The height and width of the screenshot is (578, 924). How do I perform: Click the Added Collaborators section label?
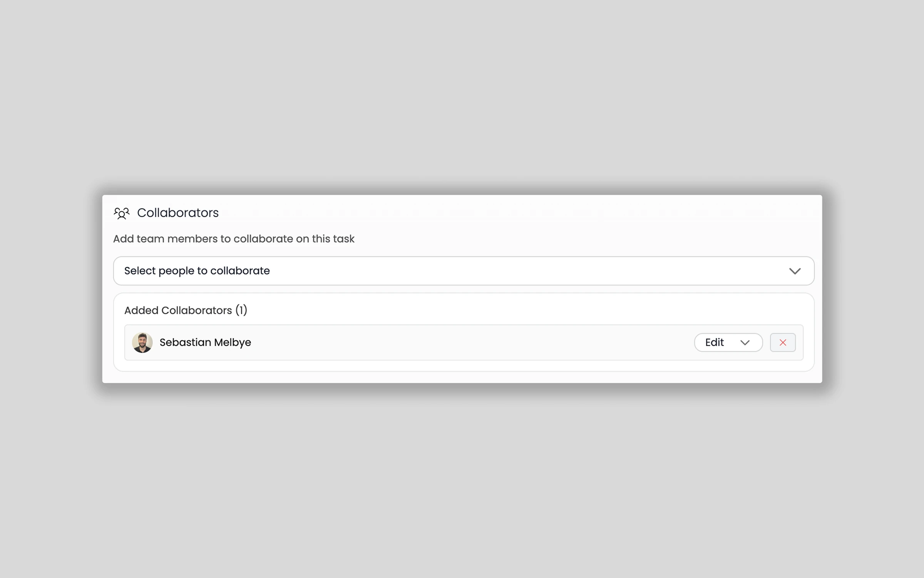point(186,310)
